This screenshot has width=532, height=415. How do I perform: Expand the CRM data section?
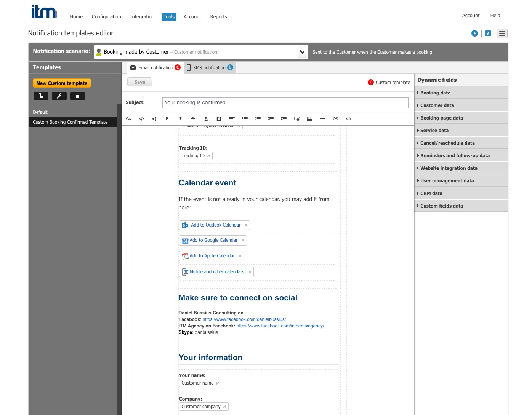tap(431, 193)
